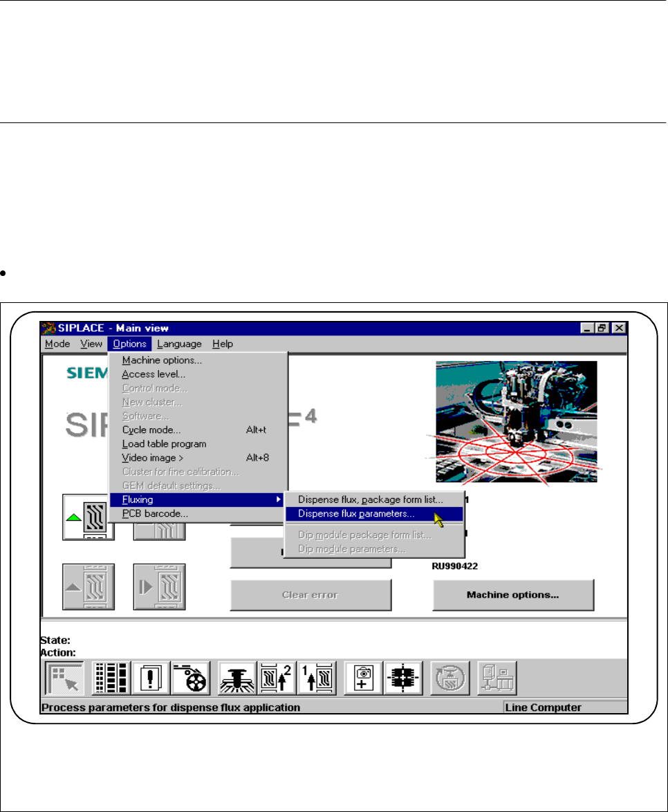
Task: Click the tape reel feeder icon
Action: [x=191, y=678]
